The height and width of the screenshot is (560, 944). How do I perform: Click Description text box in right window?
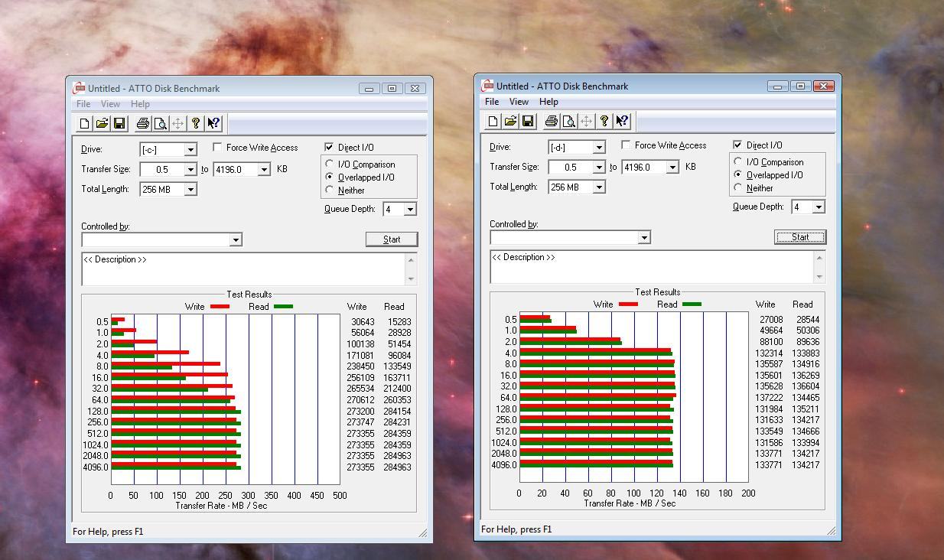[652, 267]
